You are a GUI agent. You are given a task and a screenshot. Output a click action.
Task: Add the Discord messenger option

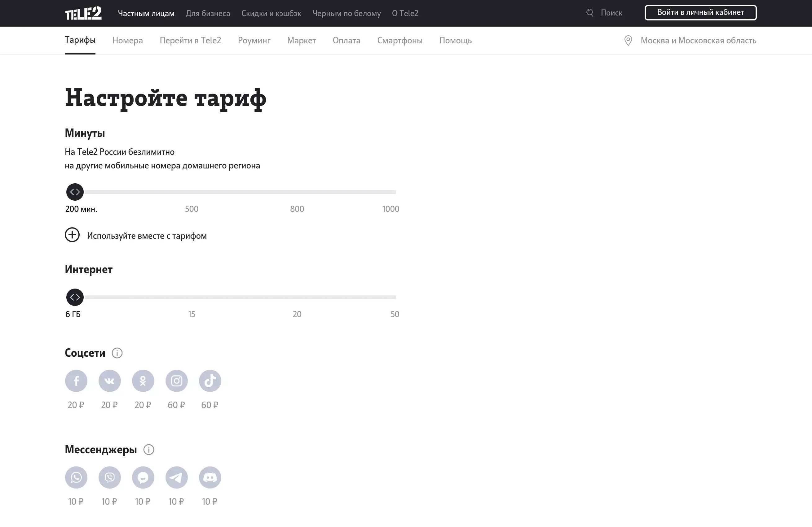tap(210, 477)
